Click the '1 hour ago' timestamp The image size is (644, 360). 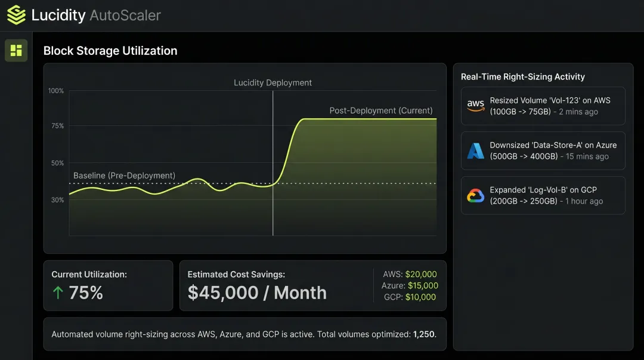pos(584,202)
